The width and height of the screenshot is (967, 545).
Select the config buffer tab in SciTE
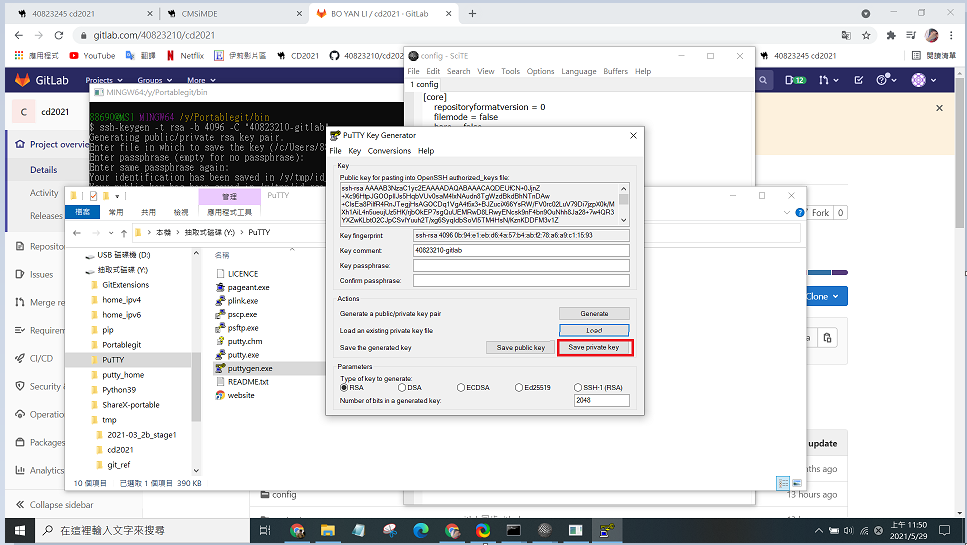[424, 84]
